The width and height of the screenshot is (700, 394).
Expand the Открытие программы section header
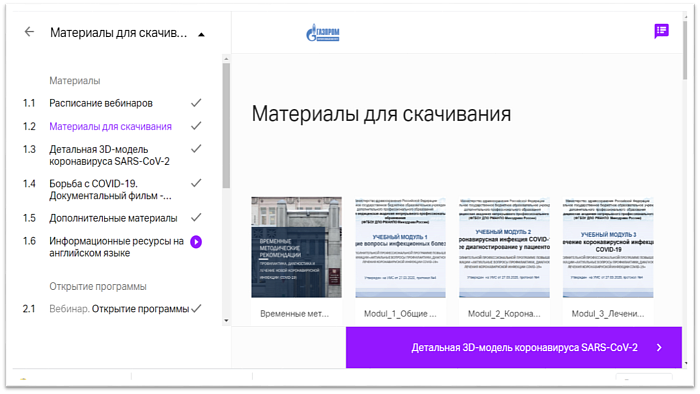tap(98, 286)
